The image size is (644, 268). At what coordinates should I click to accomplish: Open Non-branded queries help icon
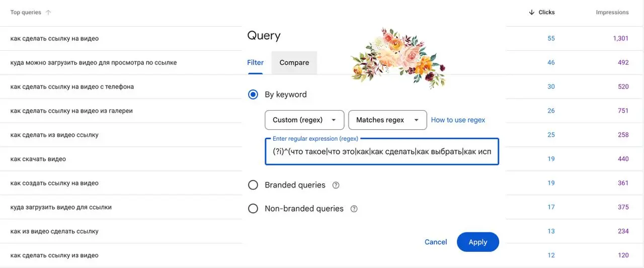(x=354, y=209)
